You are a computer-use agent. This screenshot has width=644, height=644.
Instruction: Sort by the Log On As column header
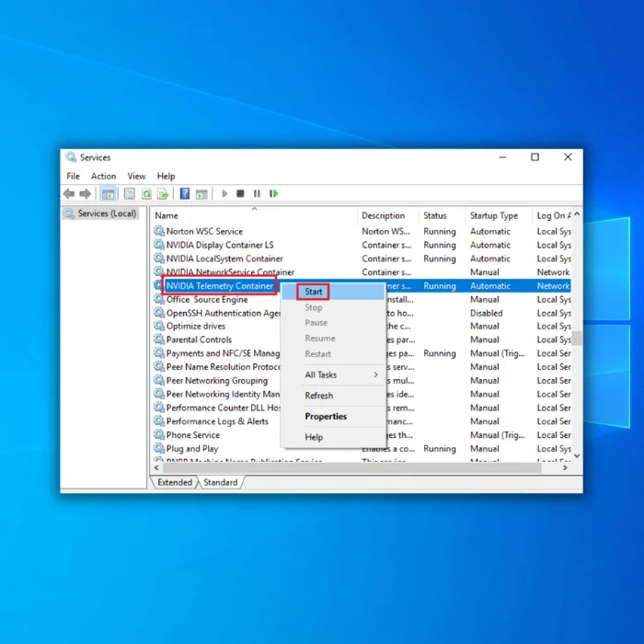coord(553,215)
